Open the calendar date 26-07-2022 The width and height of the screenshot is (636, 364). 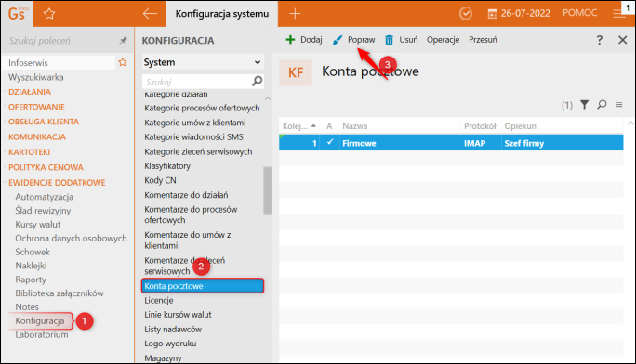519,13
